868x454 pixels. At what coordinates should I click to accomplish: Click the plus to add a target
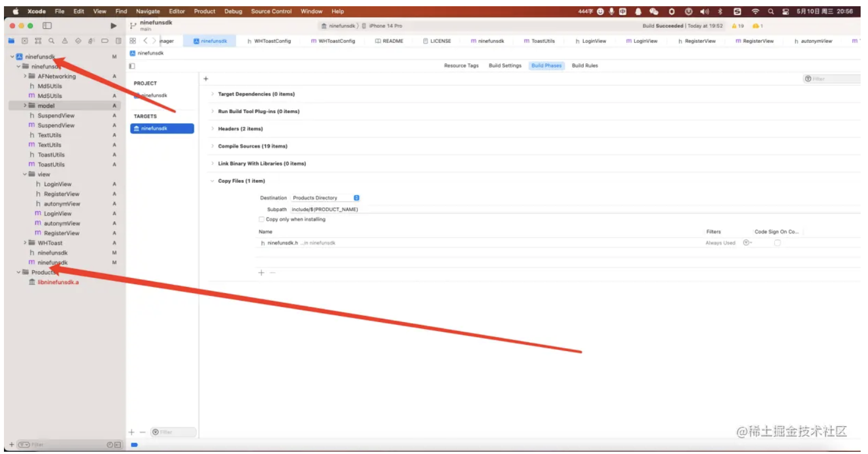[x=131, y=432]
